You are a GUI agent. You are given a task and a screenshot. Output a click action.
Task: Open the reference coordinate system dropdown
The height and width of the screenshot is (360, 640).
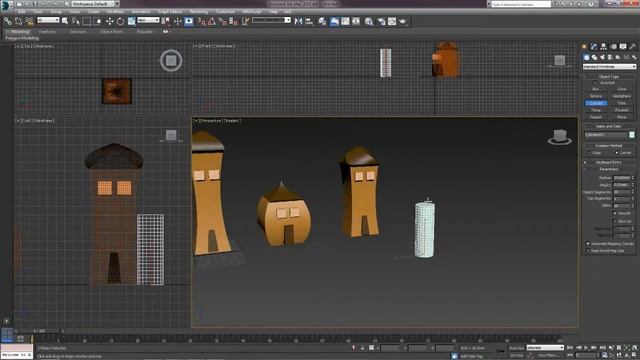[x=148, y=20]
